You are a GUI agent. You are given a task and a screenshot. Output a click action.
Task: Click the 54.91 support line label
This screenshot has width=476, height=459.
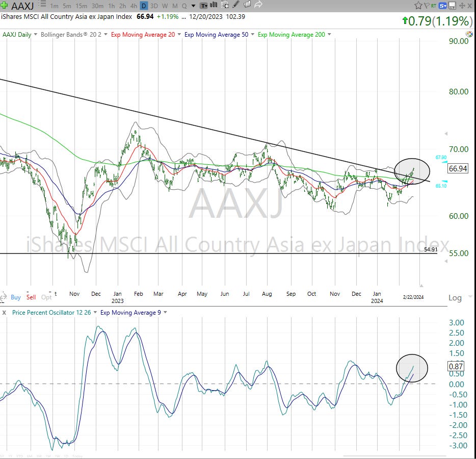431,249
